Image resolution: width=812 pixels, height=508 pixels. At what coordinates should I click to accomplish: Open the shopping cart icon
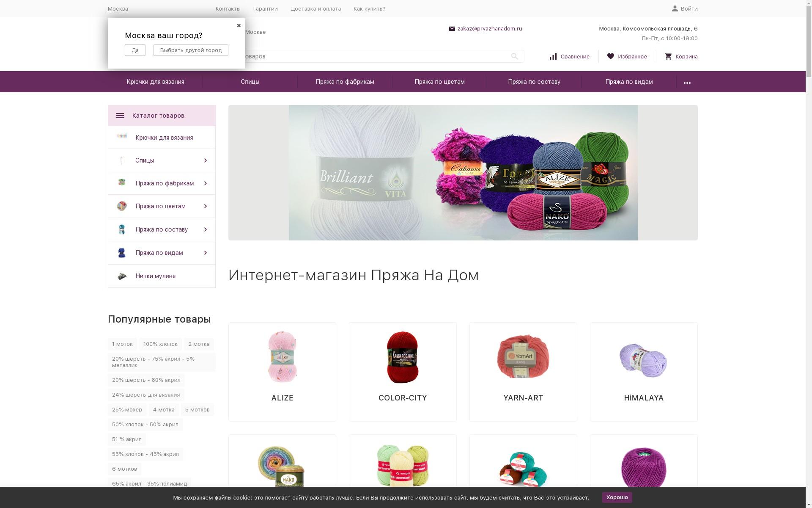668,56
